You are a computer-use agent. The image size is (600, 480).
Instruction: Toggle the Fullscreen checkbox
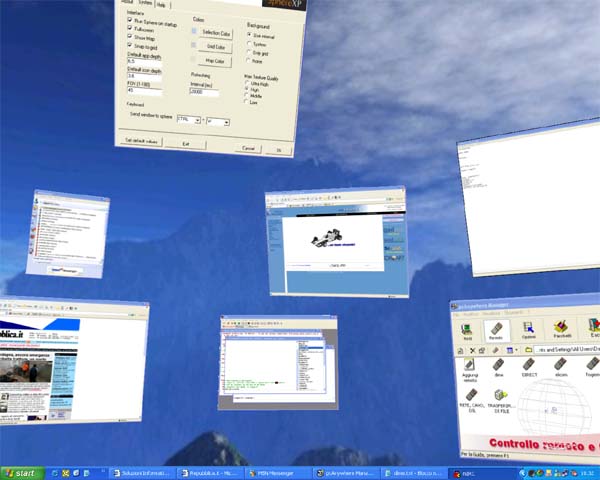[x=130, y=28]
